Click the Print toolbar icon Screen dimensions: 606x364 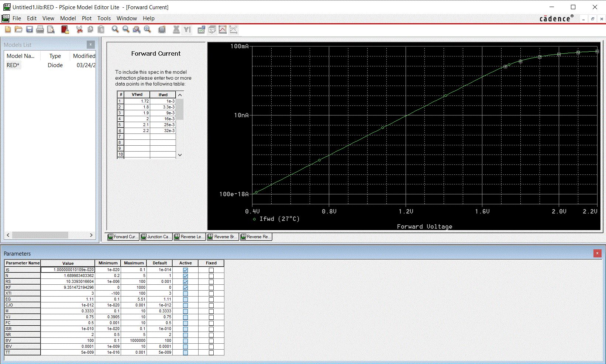(x=40, y=30)
